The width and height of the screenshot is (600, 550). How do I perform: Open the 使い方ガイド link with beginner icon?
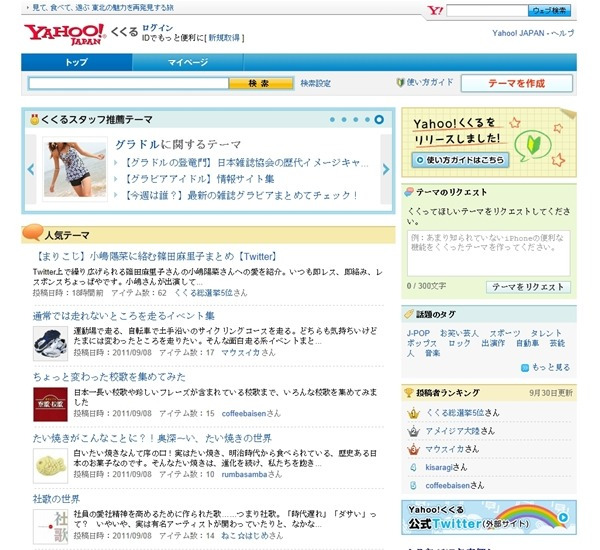[x=425, y=82]
